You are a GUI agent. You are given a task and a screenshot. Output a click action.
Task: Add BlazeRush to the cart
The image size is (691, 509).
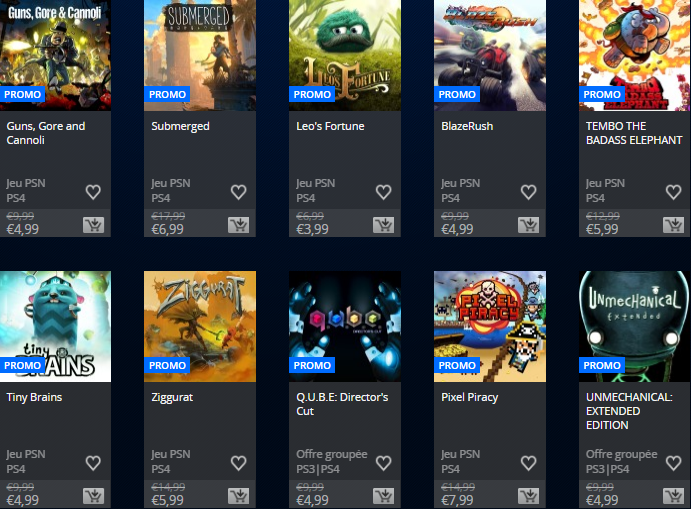pos(528,225)
